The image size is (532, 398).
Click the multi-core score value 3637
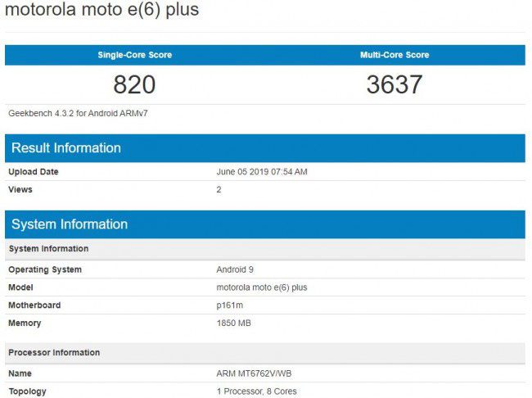pos(394,84)
